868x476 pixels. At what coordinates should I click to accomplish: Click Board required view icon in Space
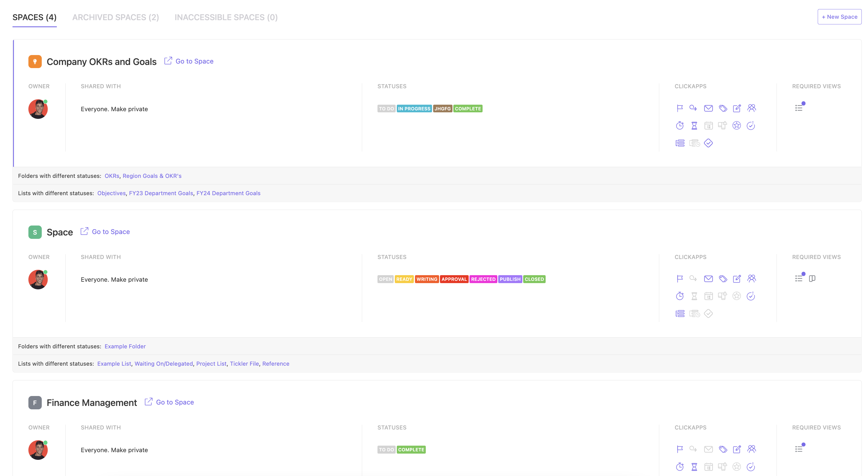click(x=812, y=278)
